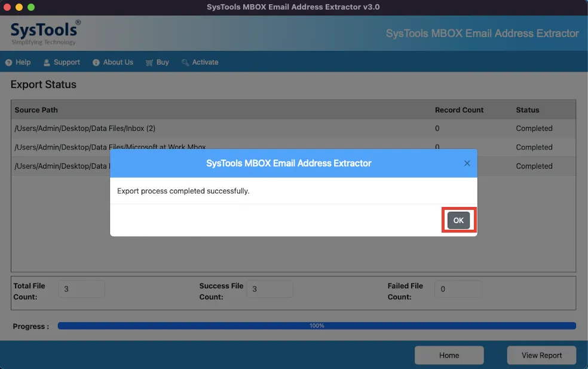Click the 100% progress bar
The height and width of the screenshot is (369, 588).
317,326
